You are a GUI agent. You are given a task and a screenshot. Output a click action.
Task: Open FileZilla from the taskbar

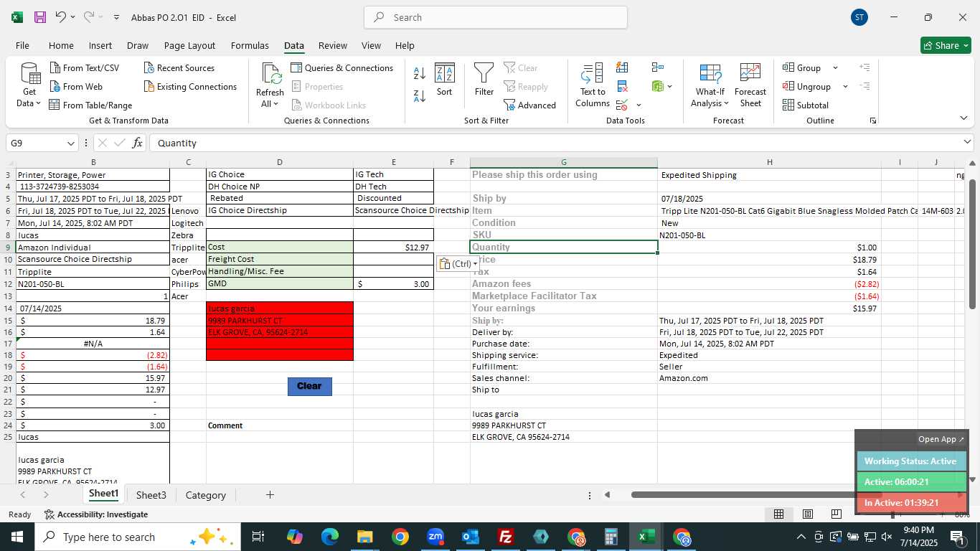506,537
